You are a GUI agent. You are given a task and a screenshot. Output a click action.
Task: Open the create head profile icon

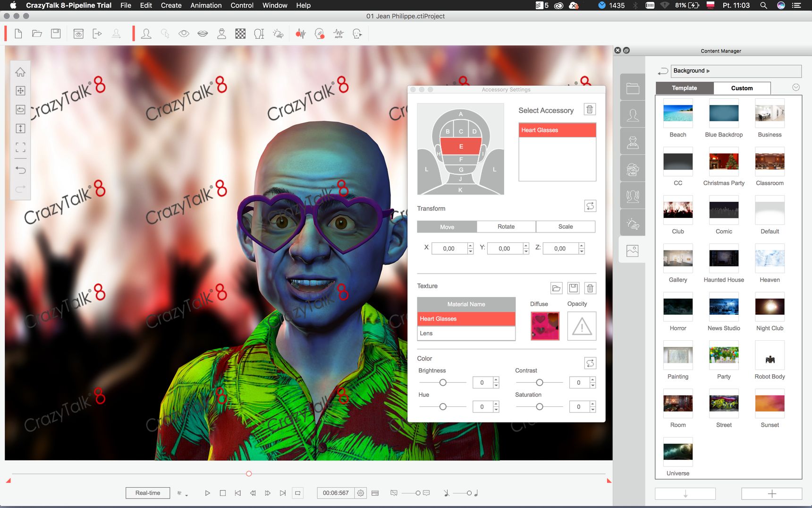tap(146, 34)
